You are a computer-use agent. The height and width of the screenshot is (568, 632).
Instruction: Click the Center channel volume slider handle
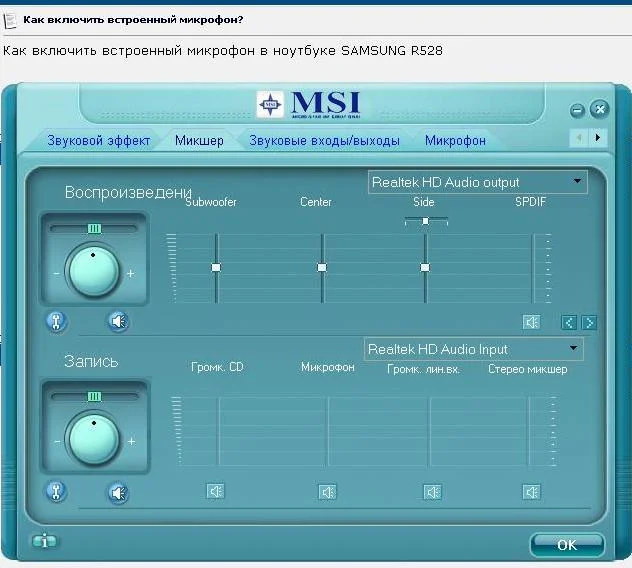click(322, 267)
